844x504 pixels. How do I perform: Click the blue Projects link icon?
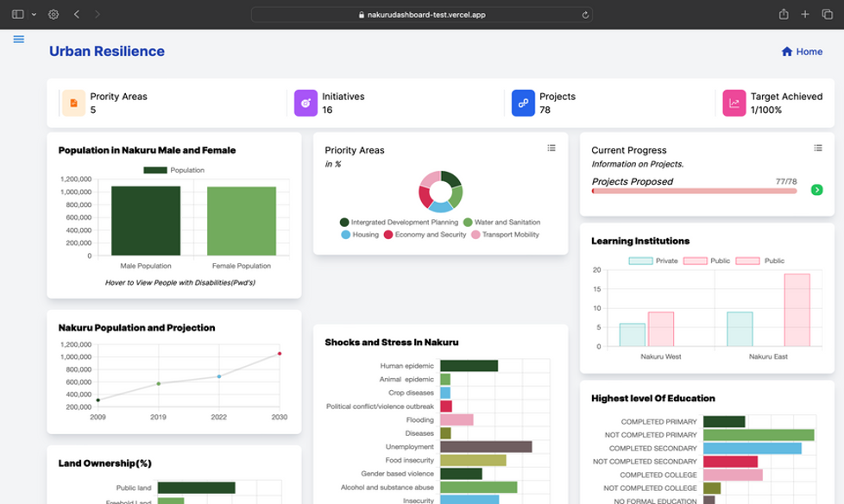point(523,103)
